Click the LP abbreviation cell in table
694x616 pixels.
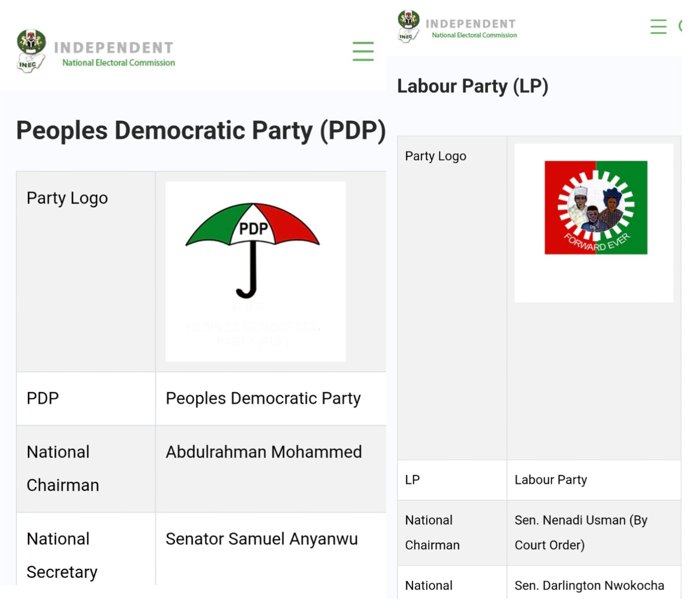pos(412,480)
